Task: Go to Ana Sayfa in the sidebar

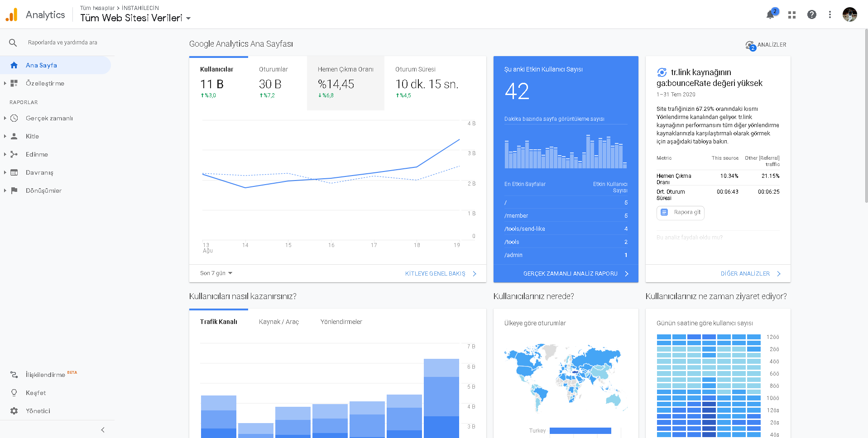Action: coord(55,65)
